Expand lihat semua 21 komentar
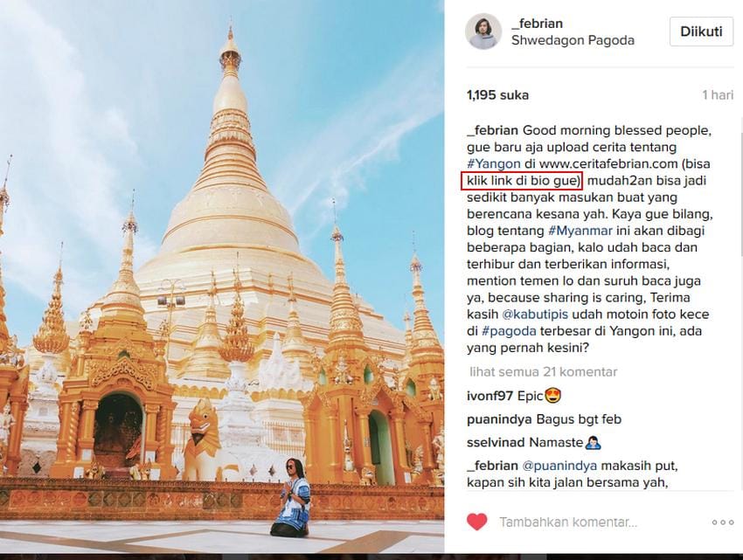 544,372
